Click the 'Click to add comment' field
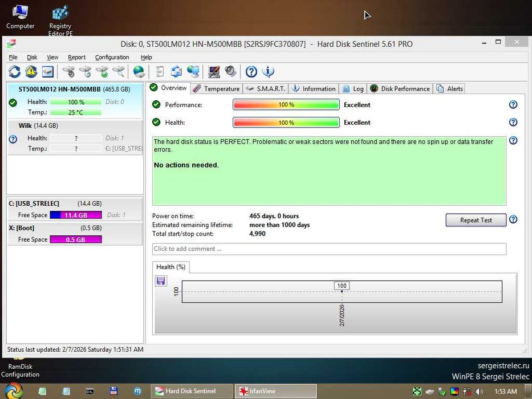 329,249
